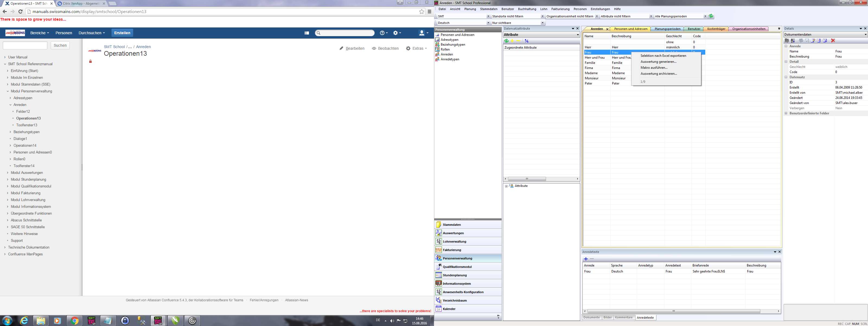This screenshot has height=326, width=868.
Task: Open the Lohnverwaltung module
Action: click(454, 241)
